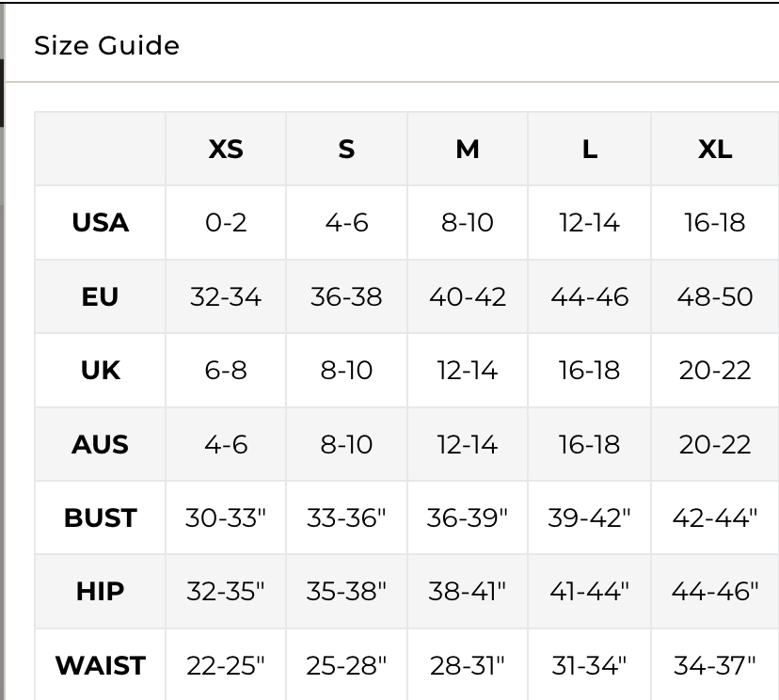This screenshot has height=700, width=779.
Task: Select the hip measurement 35-38" cell
Action: 346,592
